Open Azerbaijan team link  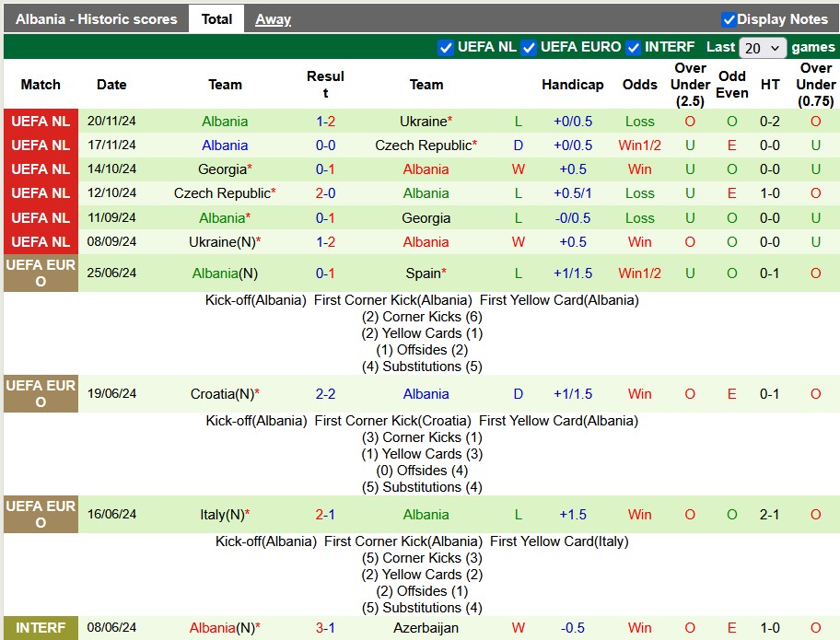pos(426,628)
